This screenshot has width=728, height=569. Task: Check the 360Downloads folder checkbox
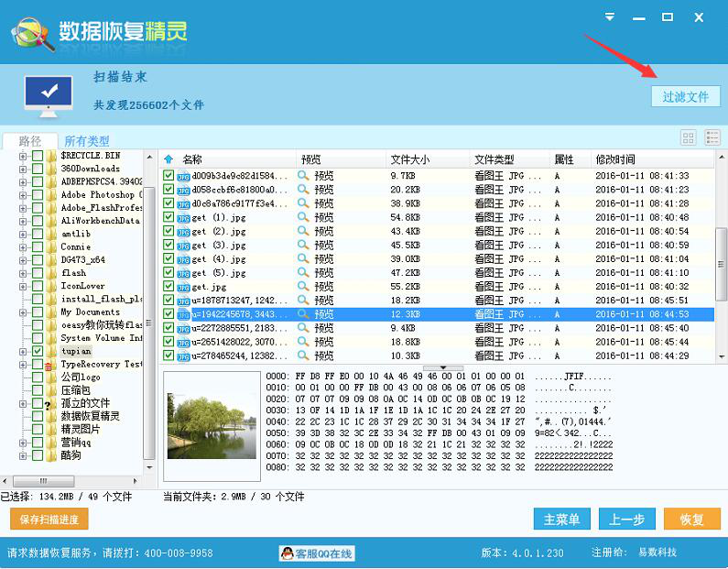point(38,170)
